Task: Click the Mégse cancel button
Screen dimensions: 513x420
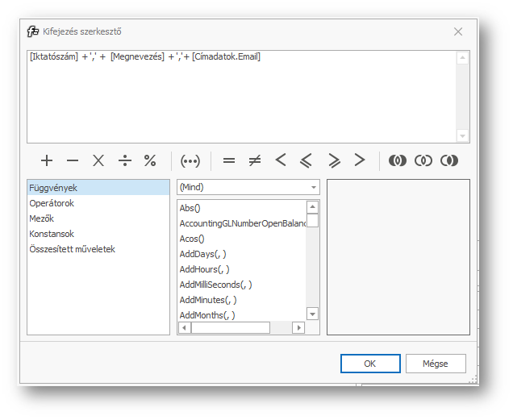Action: 436,364
